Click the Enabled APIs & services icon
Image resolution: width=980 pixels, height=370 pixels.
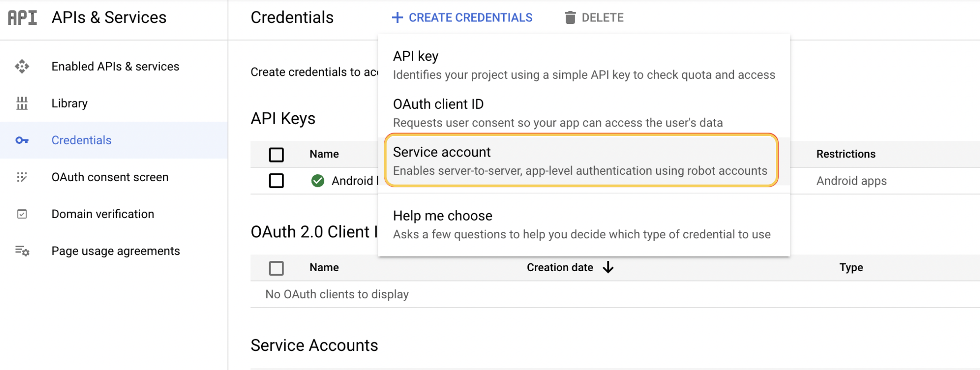tap(22, 67)
